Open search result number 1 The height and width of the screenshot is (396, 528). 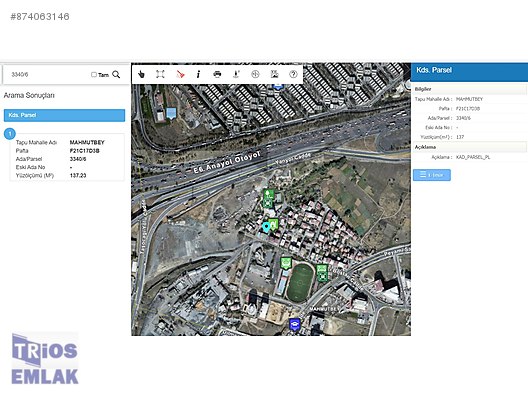10,134
